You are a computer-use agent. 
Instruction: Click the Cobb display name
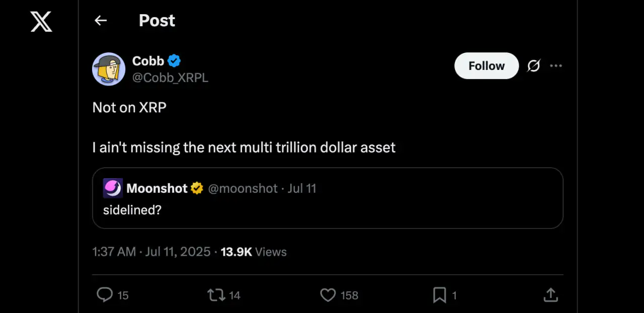148,61
